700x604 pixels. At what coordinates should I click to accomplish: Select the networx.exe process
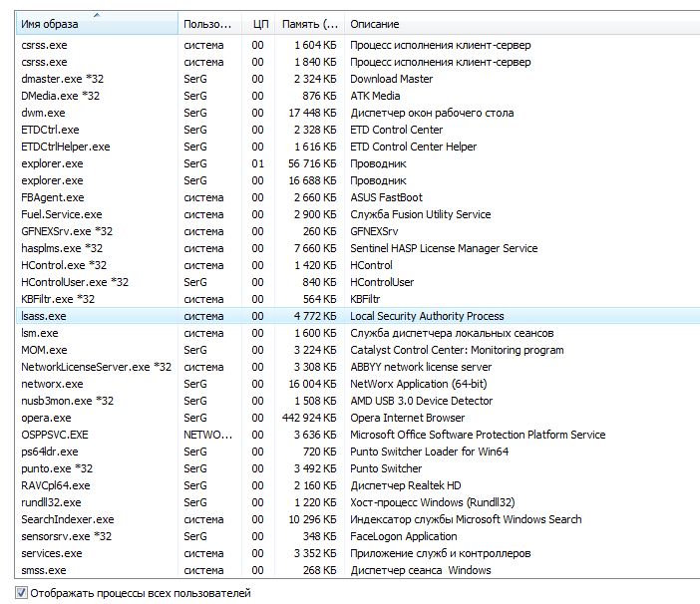(358, 384)
